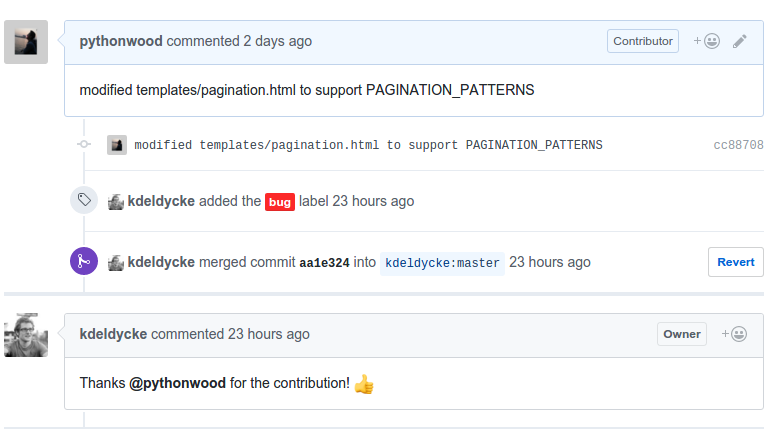Screen dimensions: 774x435
Task: Click small commit author avatar
Action: (x=117, y=145)
